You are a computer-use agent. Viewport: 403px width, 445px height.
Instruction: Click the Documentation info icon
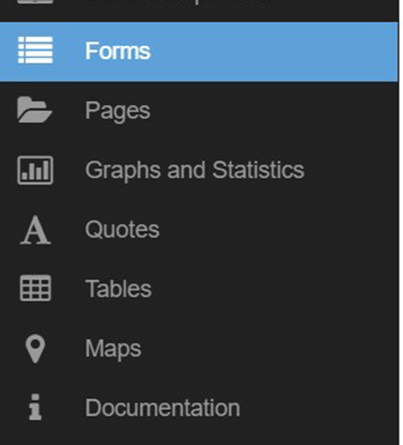(x=35, y=407)
